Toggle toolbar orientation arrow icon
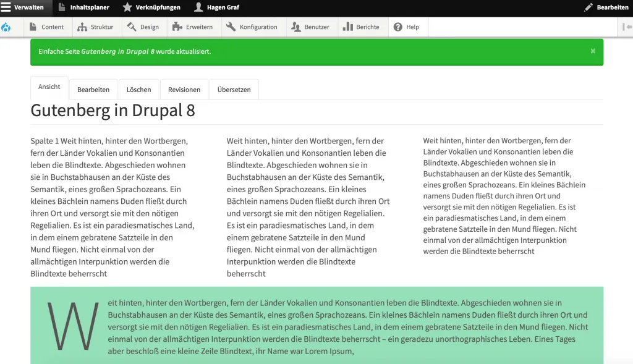The image size is (633, 364). click(x=627, y=27)
